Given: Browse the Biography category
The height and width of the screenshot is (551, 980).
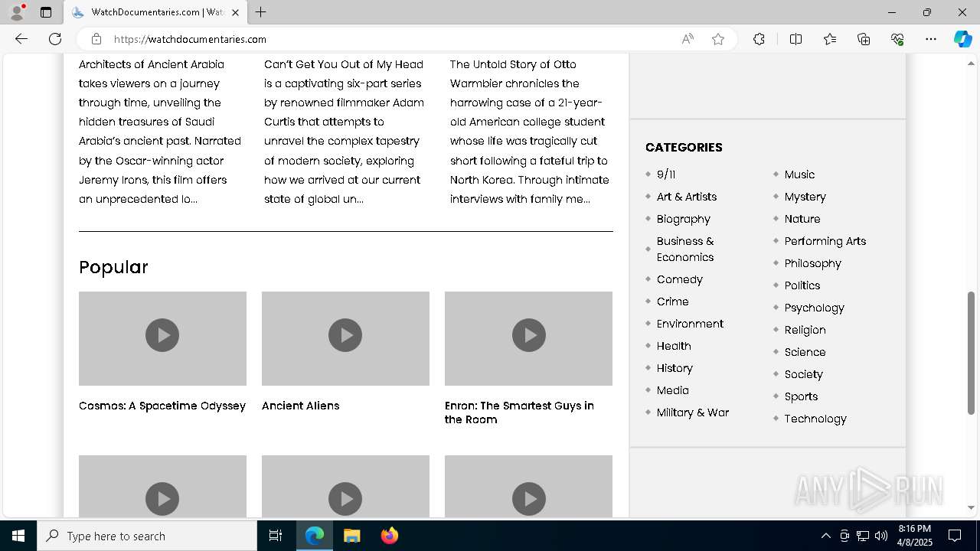Looking at the screenshot, I should click(x=684, y=219).
